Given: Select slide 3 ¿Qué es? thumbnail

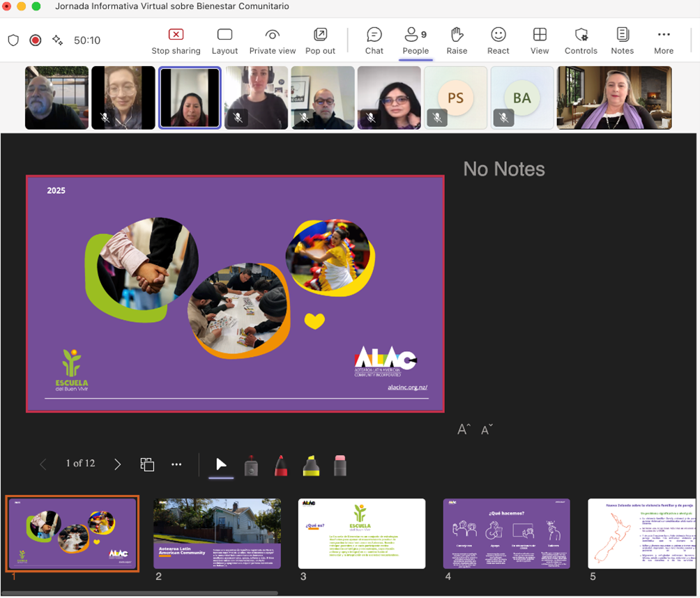Looking at the screenshot, I should coord(362,533).
